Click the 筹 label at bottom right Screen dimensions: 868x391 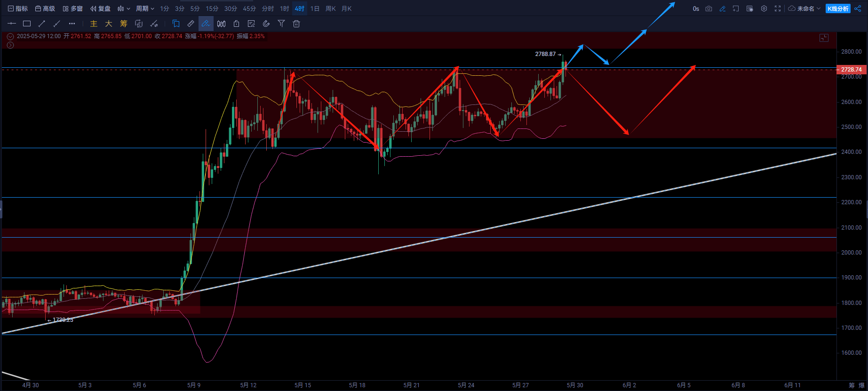pos(852,385)
